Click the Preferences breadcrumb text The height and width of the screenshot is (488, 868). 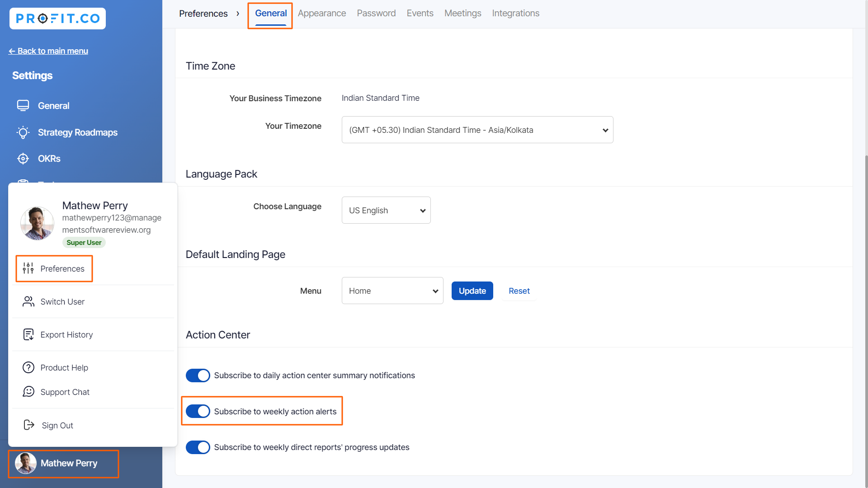click(203, 14)
